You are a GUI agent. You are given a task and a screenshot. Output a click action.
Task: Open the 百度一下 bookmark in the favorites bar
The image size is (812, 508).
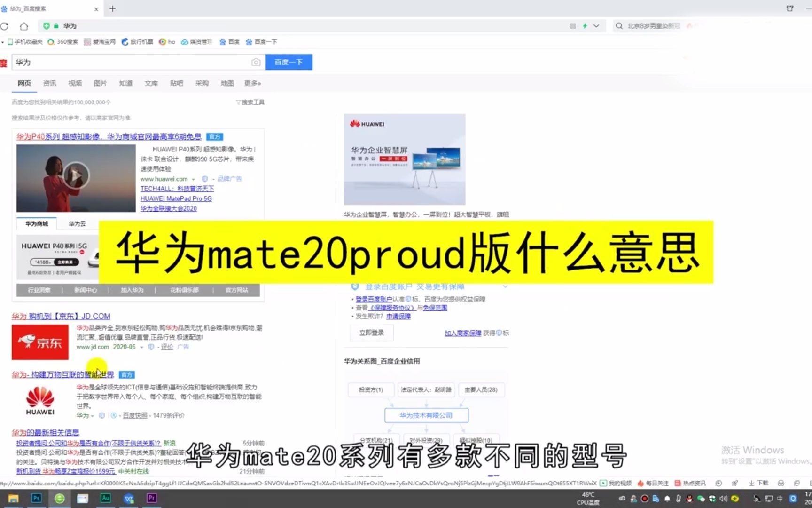coord(261,42)
